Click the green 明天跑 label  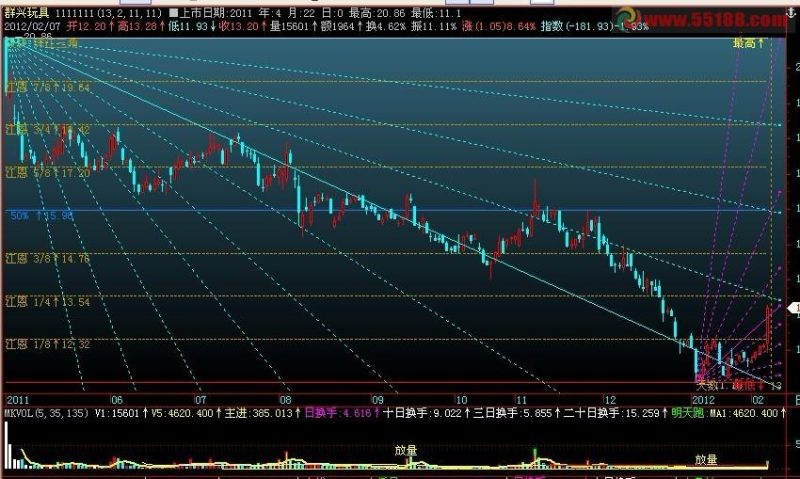click(688, 413)
